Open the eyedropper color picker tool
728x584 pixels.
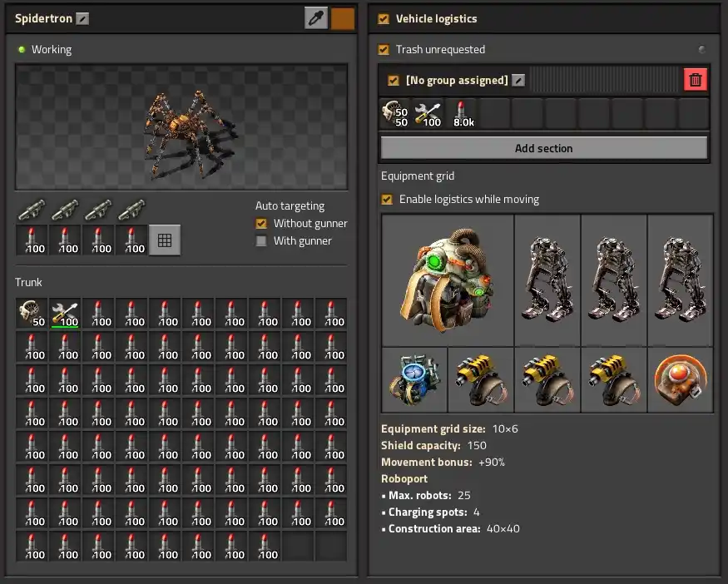(x=316, y=18)
